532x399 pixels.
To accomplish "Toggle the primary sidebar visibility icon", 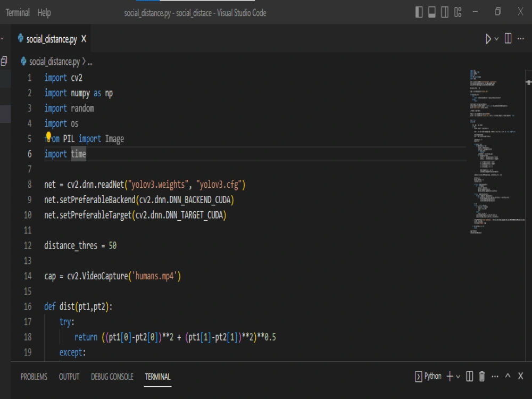I will [419, 12].
